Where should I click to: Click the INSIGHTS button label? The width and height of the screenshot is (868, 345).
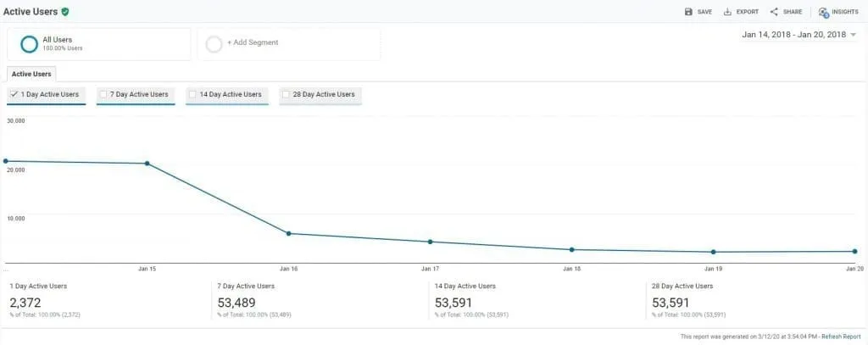845,12
